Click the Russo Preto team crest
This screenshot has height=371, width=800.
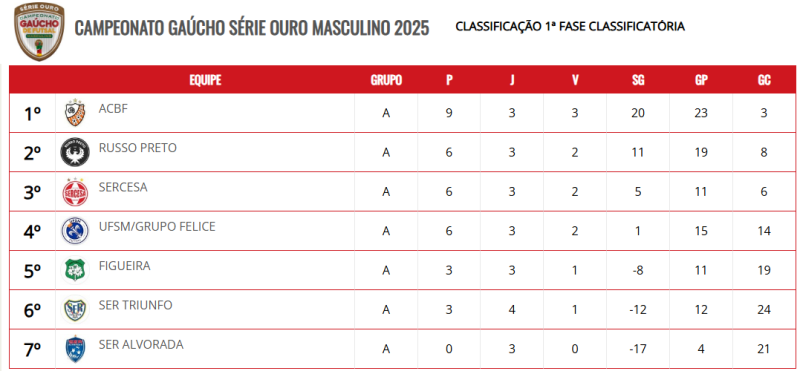[75, 152]
